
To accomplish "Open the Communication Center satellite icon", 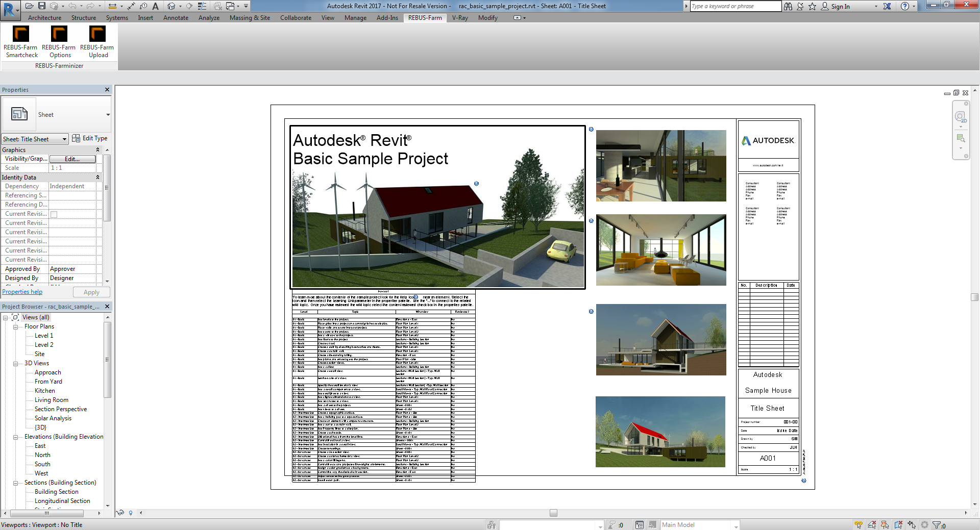I will click(800, 6).
